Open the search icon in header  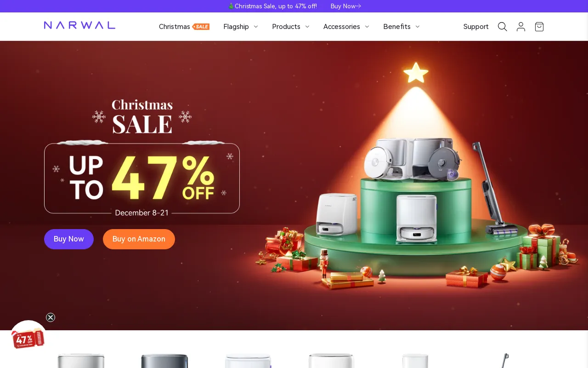click(x=503, y=27)
